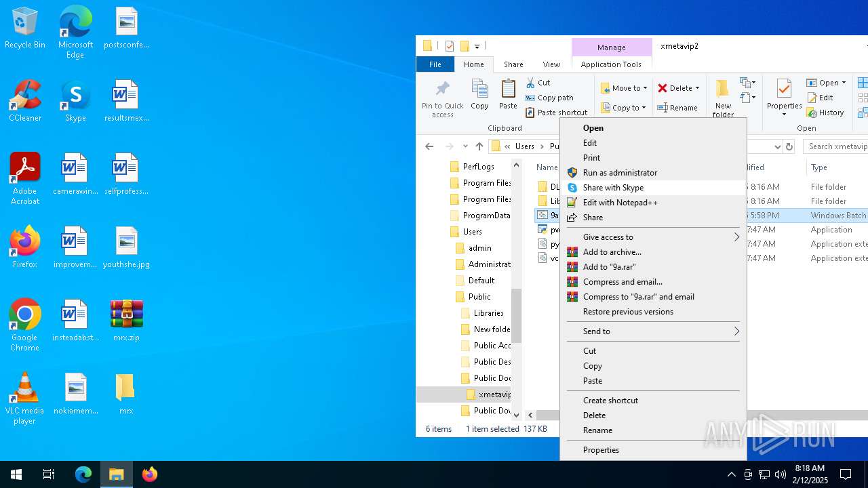Open Skype desktop shortcut
This screenshot has width=868, height=488.
coord(75,102)
